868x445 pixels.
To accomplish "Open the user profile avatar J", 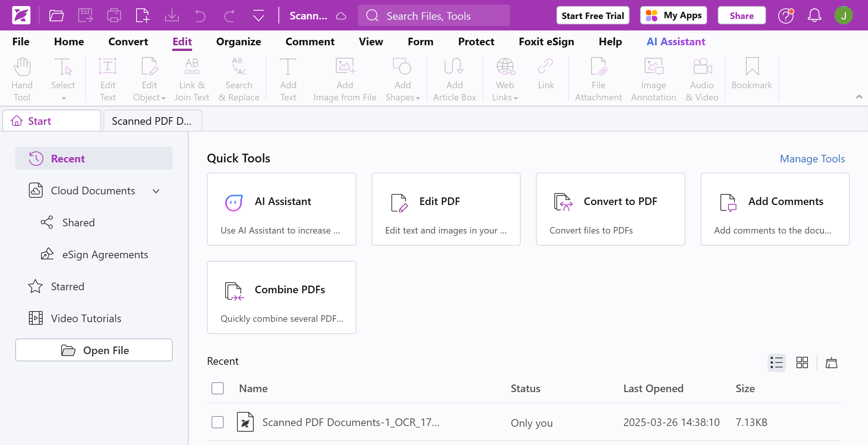I will 843,16.
